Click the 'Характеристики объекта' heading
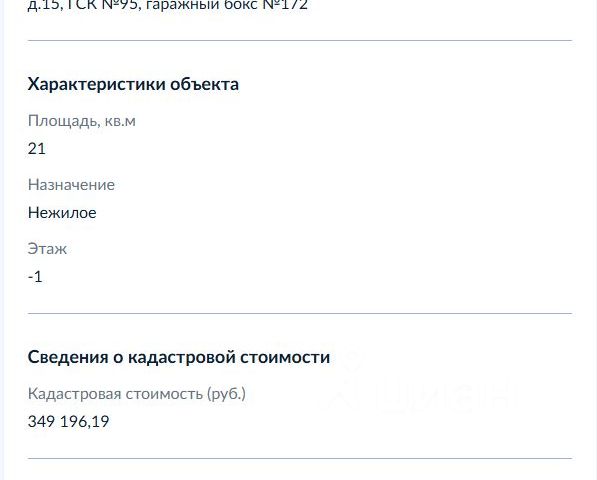Screen dimensions: 597x480 pyautogui.click(x=133, y=84)
